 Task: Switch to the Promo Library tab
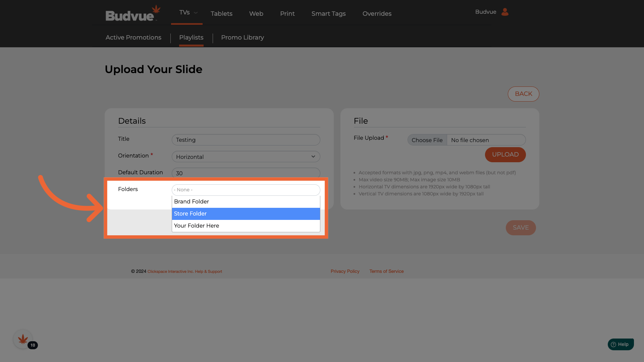[242, 38]
